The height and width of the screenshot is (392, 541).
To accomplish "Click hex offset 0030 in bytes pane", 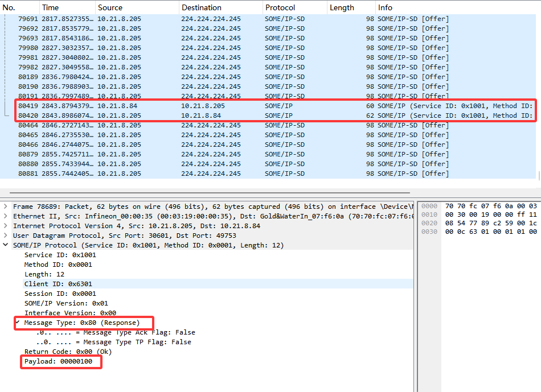I will click(429, 232).
